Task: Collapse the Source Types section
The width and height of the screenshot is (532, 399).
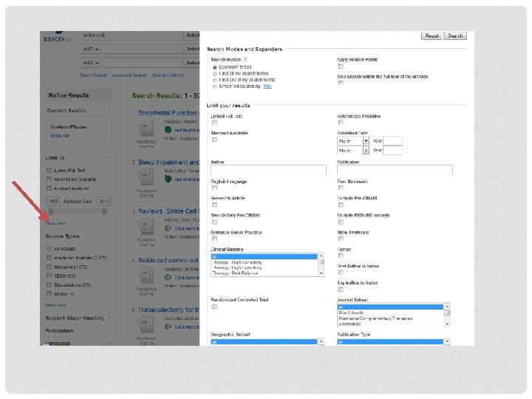Action: (x=109, y=236)
